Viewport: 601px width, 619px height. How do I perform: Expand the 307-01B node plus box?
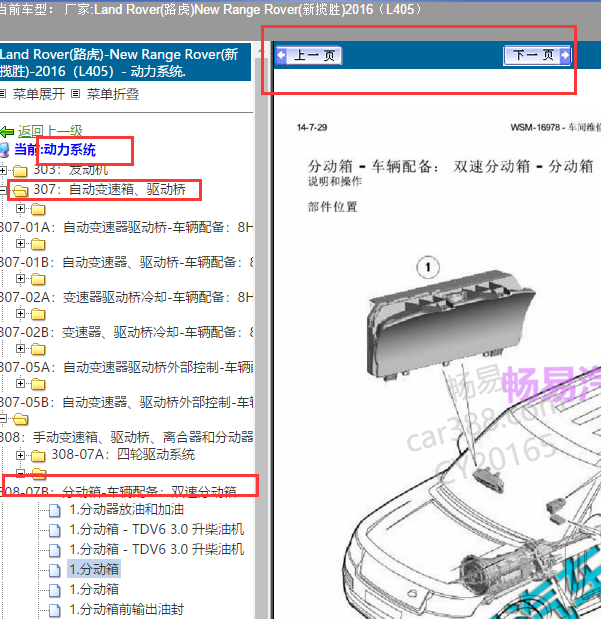20,243
